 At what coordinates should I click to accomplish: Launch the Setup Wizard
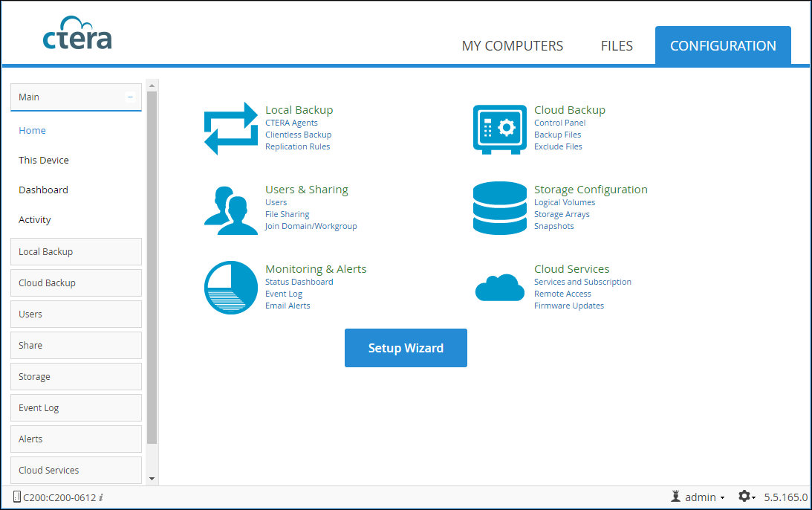click(x=406, y=348)
